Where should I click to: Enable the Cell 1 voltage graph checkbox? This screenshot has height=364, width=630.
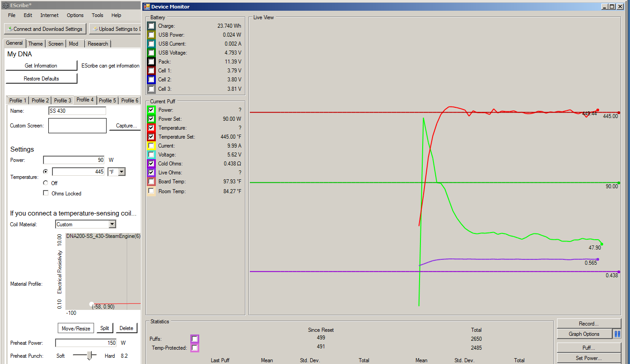coord(151,71)
